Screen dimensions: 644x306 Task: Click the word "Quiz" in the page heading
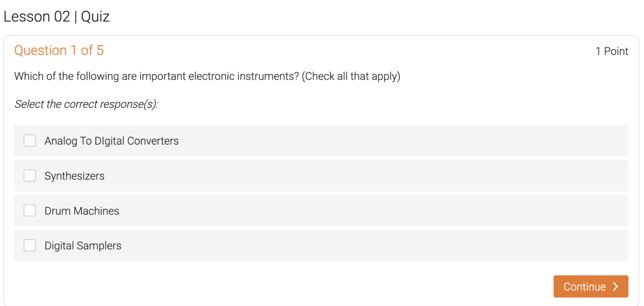[95, 17]
